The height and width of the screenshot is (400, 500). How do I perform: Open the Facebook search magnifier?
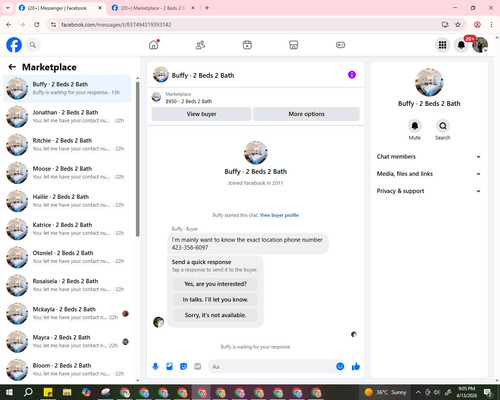33,45
